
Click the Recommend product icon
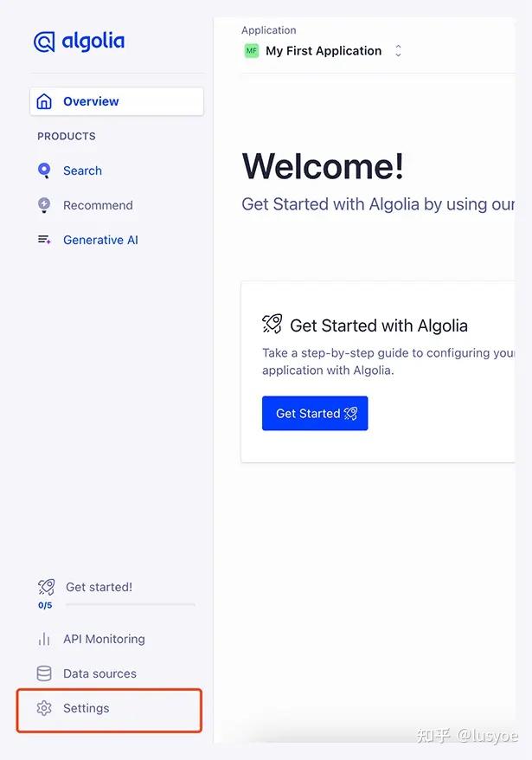(x=43, y=205)
